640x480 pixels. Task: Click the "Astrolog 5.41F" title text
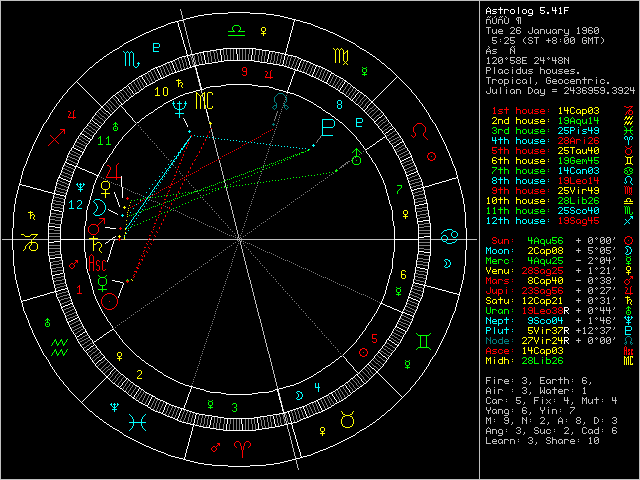pos(527,11)
